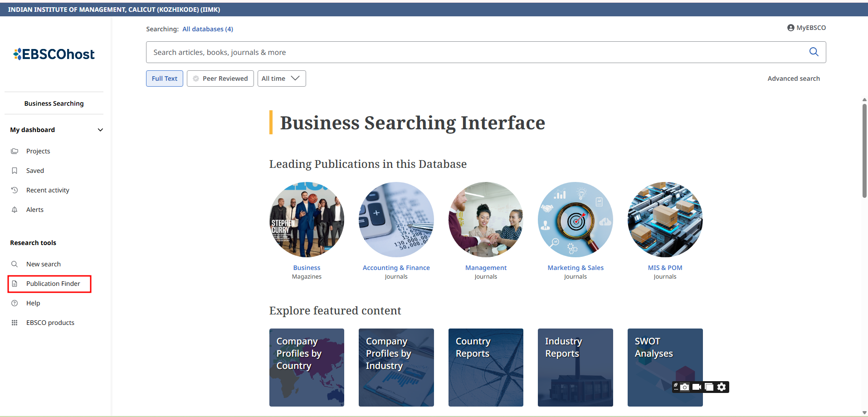Open the gear settings icon in overlay toolbar
868x417 pixels.
tap(722, 387)
